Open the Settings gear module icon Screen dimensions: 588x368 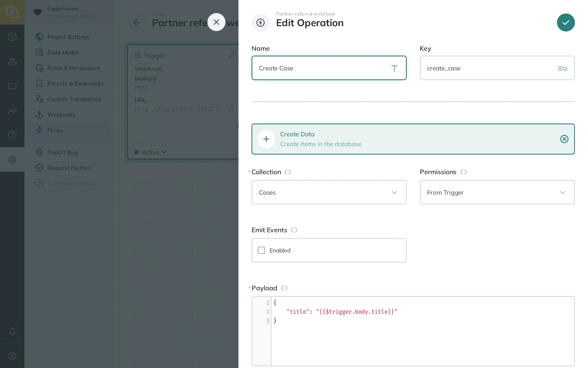coord(12,159)
